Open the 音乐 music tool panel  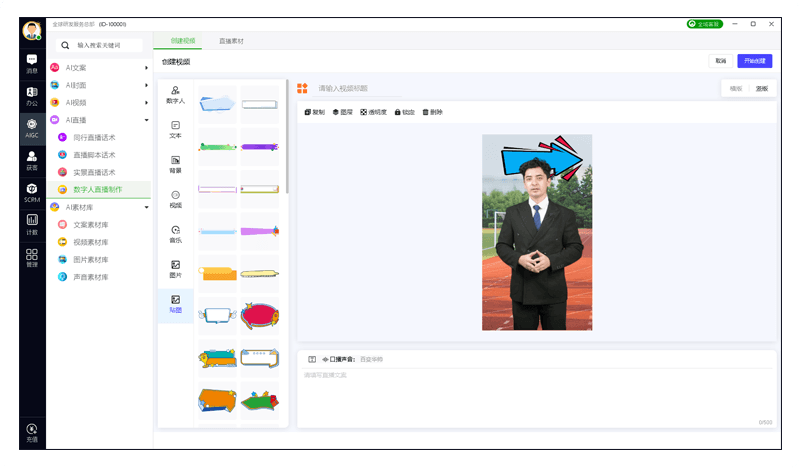click(175, 234)
